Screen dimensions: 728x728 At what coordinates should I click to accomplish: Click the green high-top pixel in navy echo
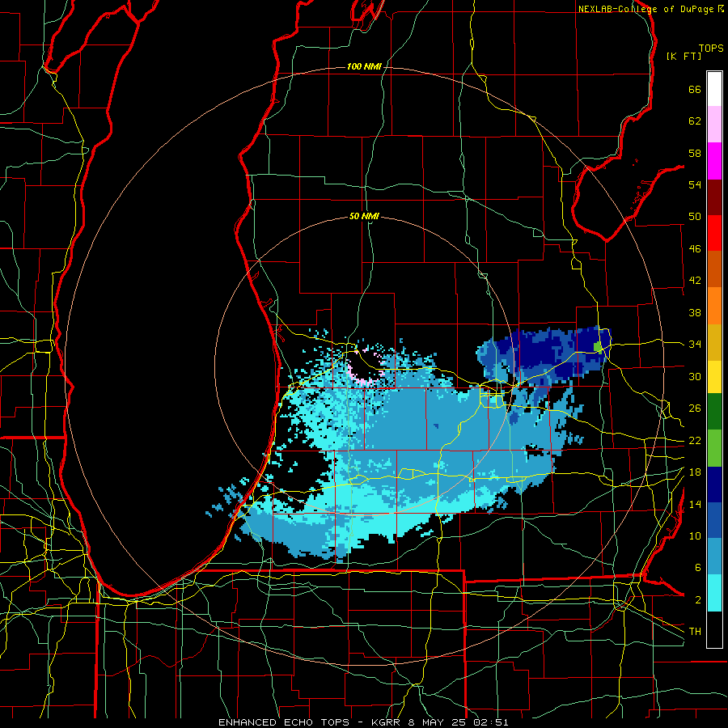598,347
